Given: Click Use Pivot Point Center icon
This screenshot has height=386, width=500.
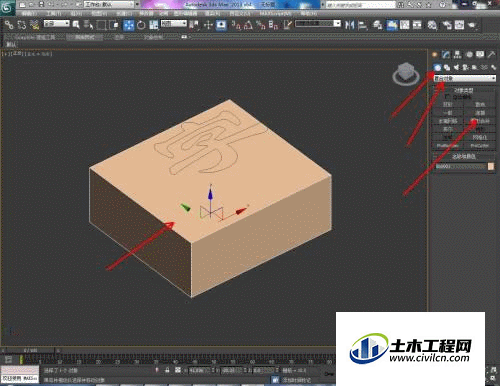Looking at the screenshot, I should pos(194,25).
